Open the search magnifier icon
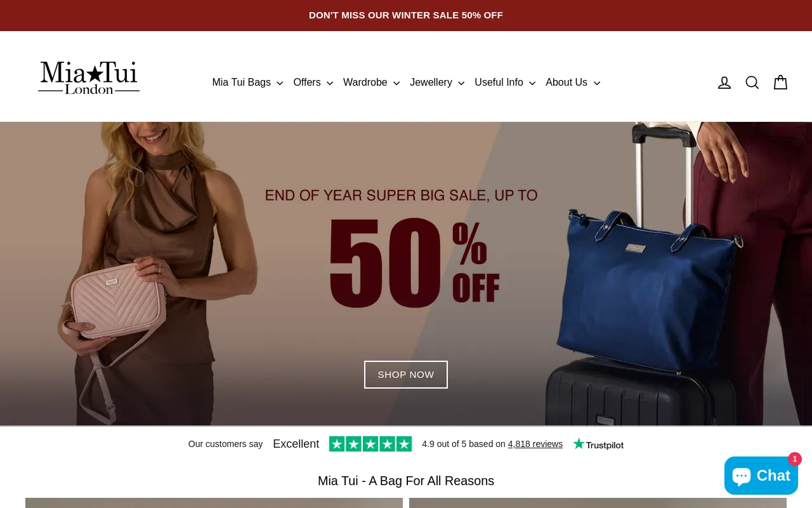Image resolution: width=812 pixels, height=508 pixels. (x=752, y=83)
